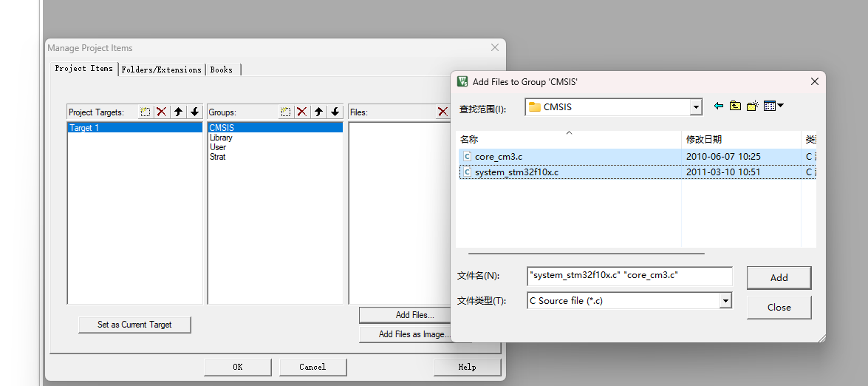Move project target up arrow
Viewport: 868px width, 386px height.
[178, 112]
